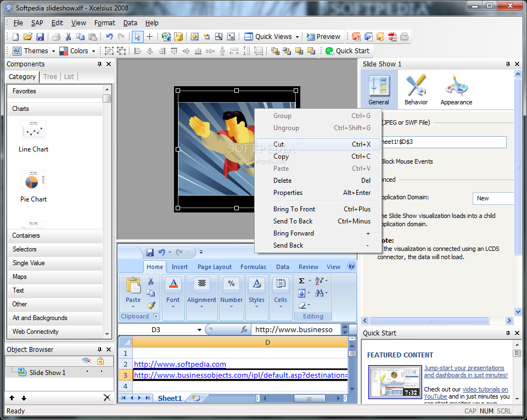This screenshot has height=420, width=527.
Task: Open the Excel Formulas ribbon tab
Action: tap(253, 267)
